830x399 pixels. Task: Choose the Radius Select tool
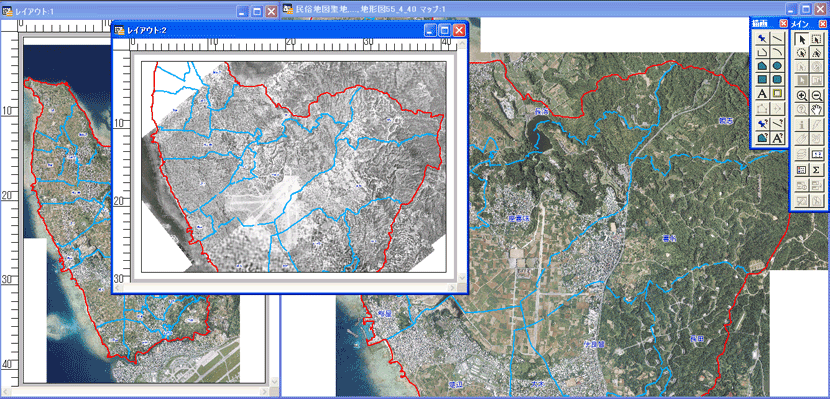(x=801, y=52)
